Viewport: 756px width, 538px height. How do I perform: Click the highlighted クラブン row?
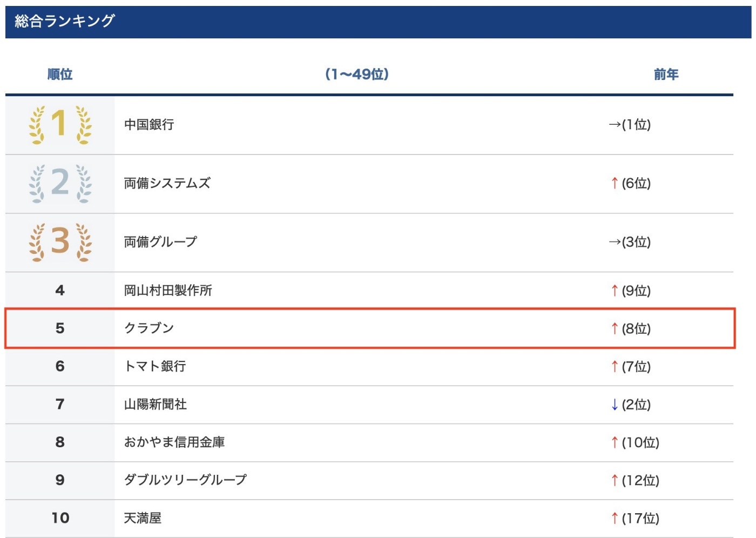point(370,328)
